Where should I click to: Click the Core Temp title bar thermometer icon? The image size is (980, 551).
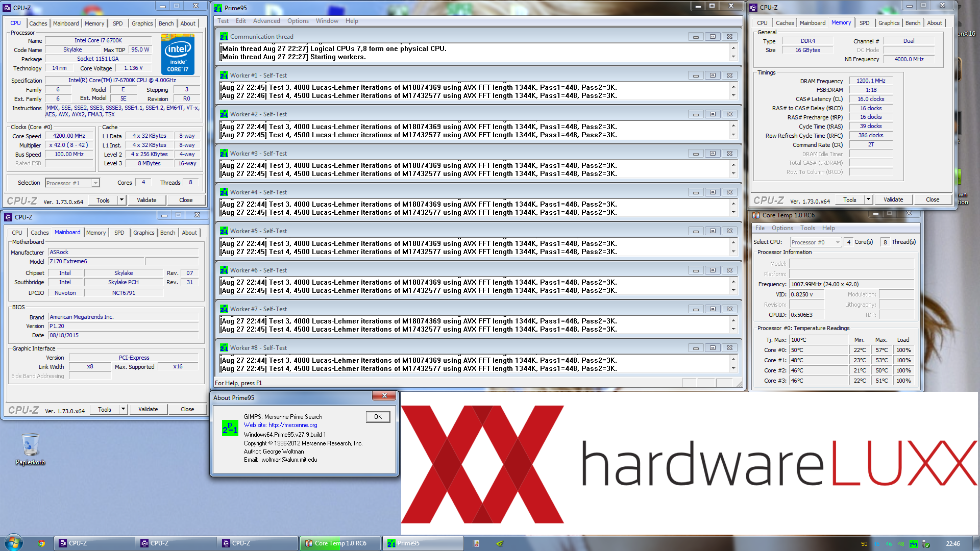coord(756,215)
